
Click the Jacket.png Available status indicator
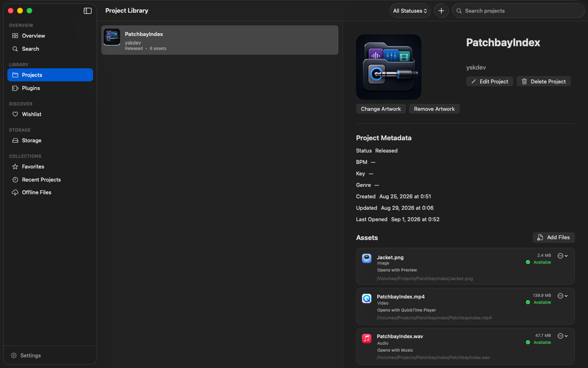(x=539, y=263)
